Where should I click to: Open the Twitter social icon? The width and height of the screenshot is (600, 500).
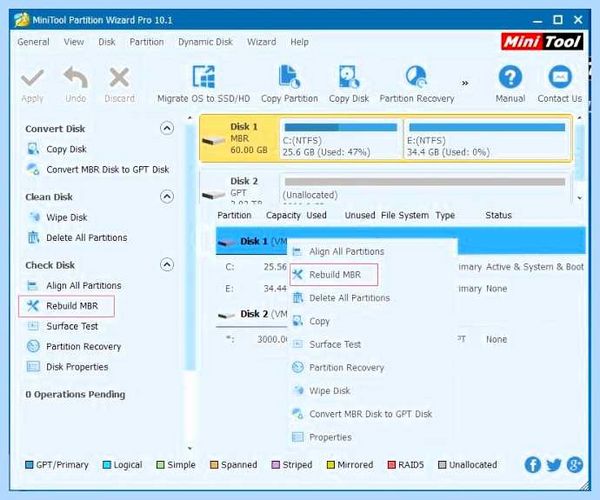(553, 464)
